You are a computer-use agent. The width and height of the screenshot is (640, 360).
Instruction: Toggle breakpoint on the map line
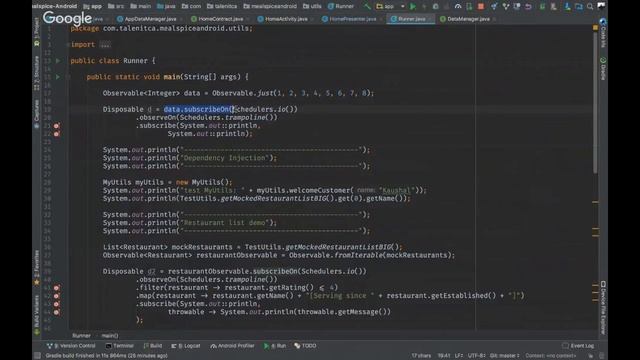(x=57, y=296)
